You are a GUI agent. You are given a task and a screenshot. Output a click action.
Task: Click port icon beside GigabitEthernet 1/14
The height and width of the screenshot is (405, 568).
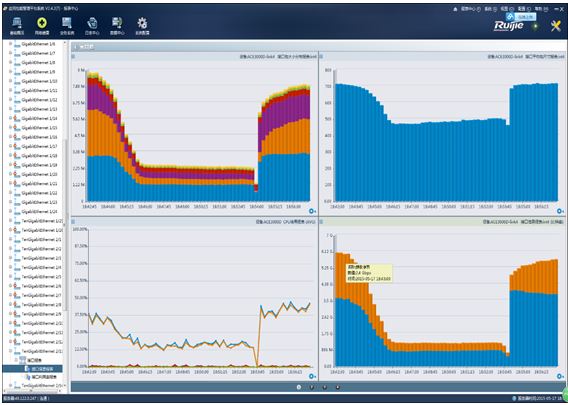pos(17,118)
